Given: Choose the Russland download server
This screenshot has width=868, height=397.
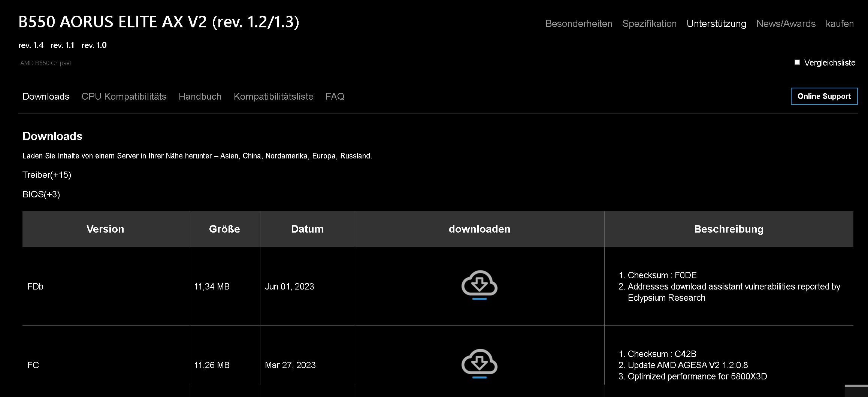Looking at the screenshot, I should point(356,156).
